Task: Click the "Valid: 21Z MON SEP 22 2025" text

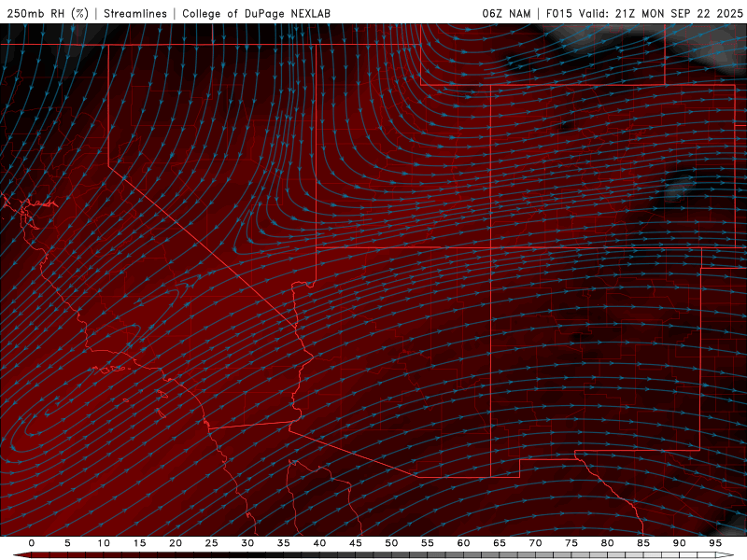Action: pyautogui.click(x=661, y=13)
